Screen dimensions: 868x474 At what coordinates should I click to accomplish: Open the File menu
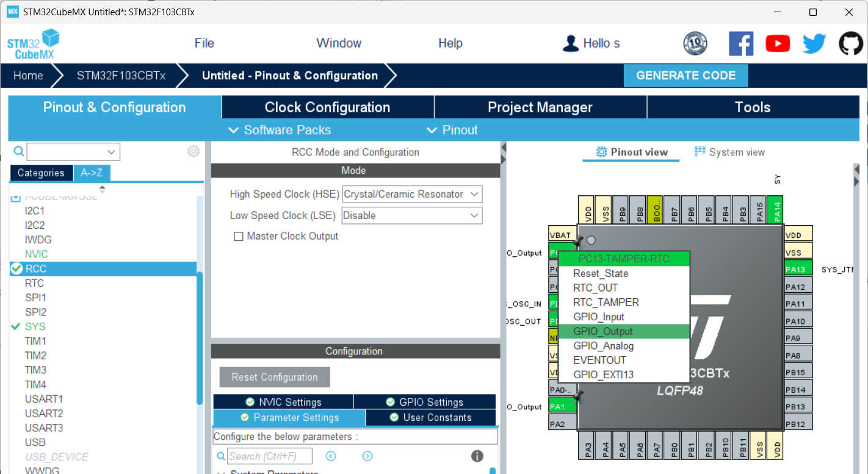tap(204, 43)
